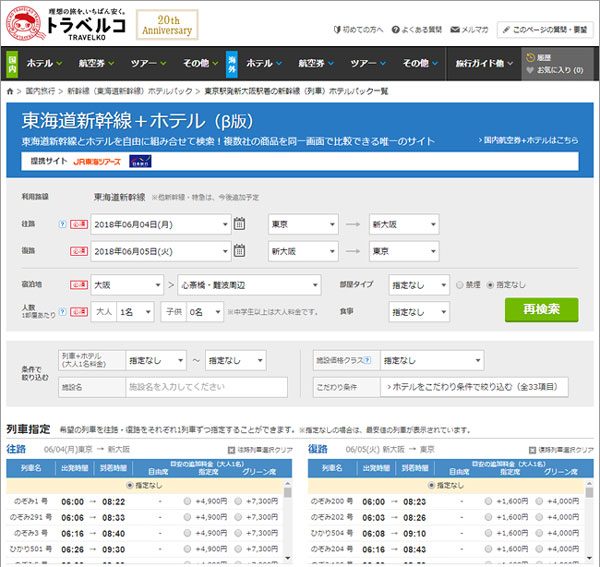This screenshot has height=567, width=600.
Task: Select the smoking 指定なし radio button
Action: pos(490,285)
